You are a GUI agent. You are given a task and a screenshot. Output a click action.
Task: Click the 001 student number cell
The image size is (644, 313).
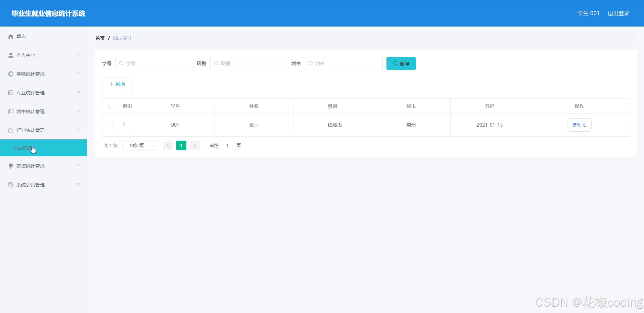tap(175, 125)
